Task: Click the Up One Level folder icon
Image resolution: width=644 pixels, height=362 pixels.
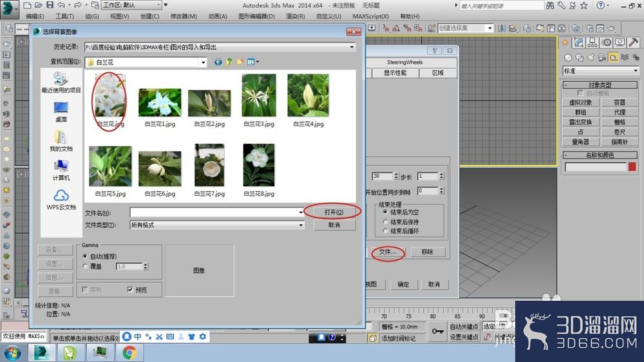Action: [x=229, y=62]
